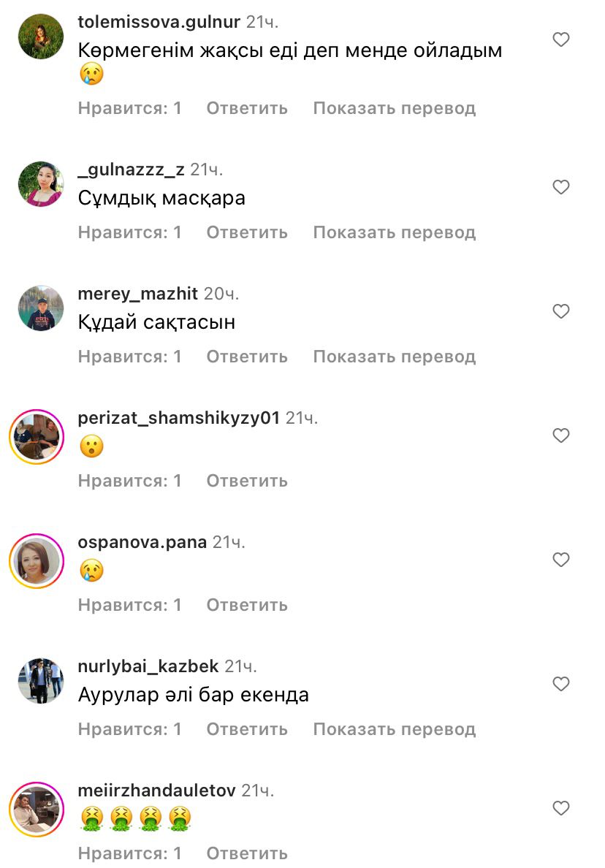Like ospanova.pana's crying emoji comment
The image size is (605, 868).
[560, 560]
